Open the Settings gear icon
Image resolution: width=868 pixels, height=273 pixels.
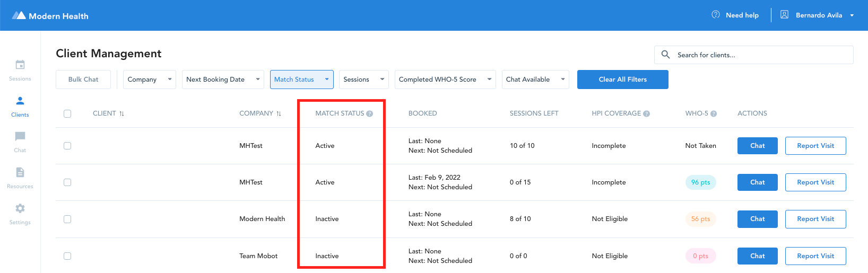[x=20, y=208]
